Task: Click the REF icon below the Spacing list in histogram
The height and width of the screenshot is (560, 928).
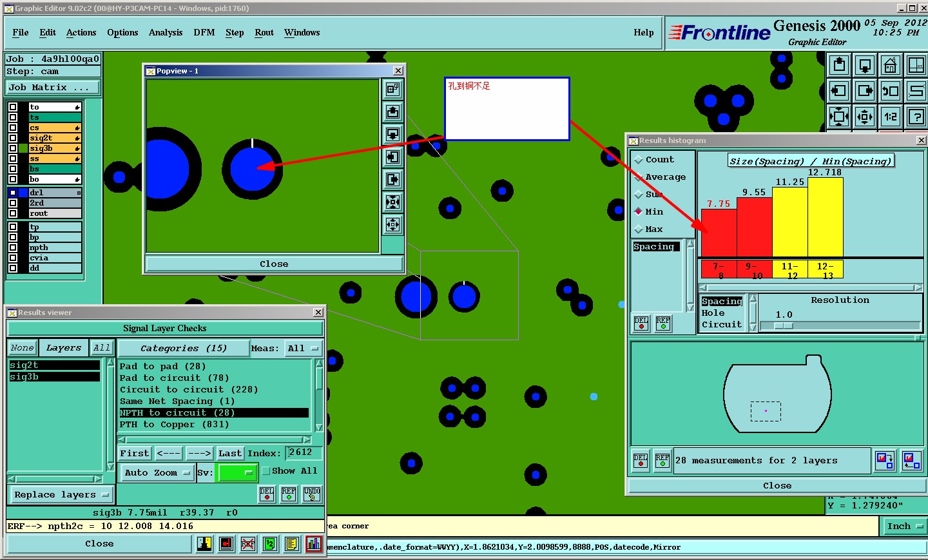Action: pos(663,323)
